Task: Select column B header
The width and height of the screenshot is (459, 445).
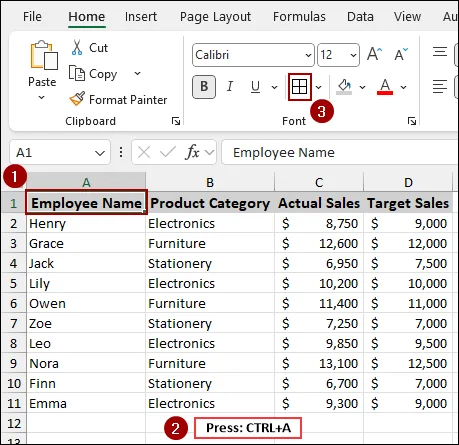Action: tap(210, 182)
